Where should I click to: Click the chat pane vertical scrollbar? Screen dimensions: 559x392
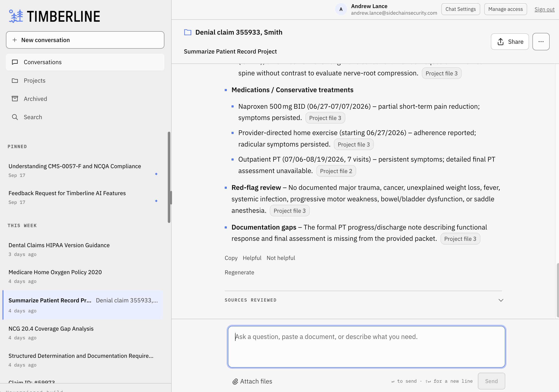click(x=558, y=290)
